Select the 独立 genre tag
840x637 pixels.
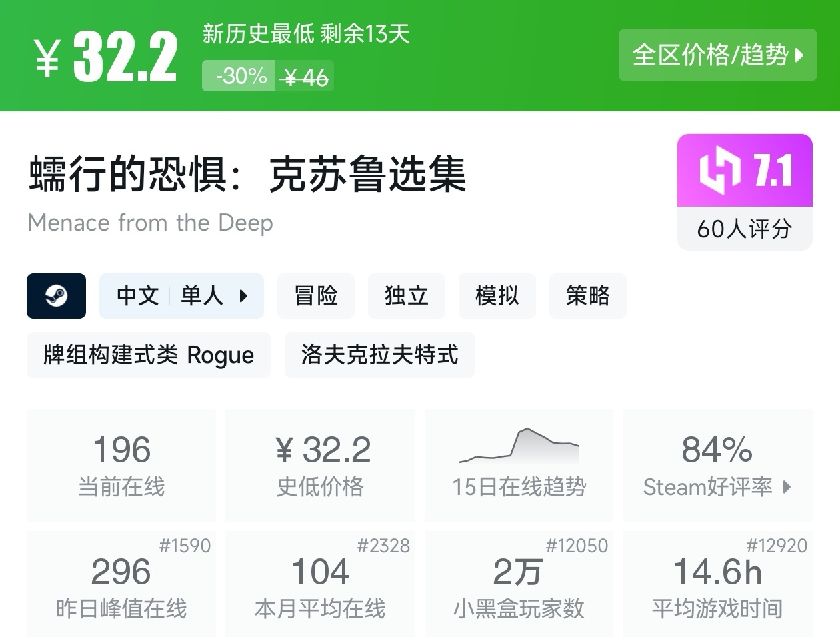[x=407, y=295]
